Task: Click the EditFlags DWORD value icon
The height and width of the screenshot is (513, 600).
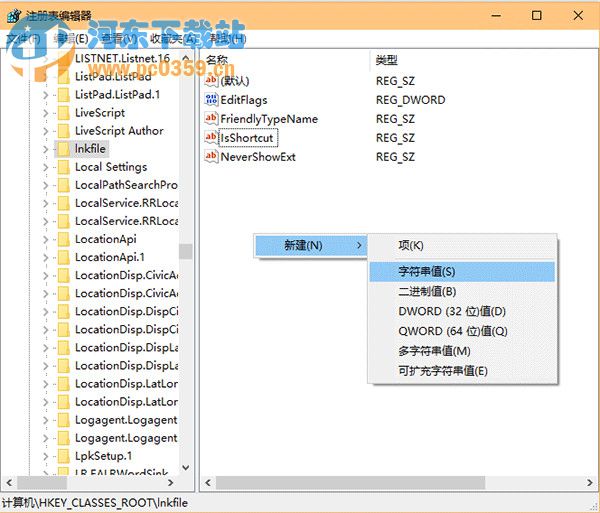Action: [x=212, y=99]
